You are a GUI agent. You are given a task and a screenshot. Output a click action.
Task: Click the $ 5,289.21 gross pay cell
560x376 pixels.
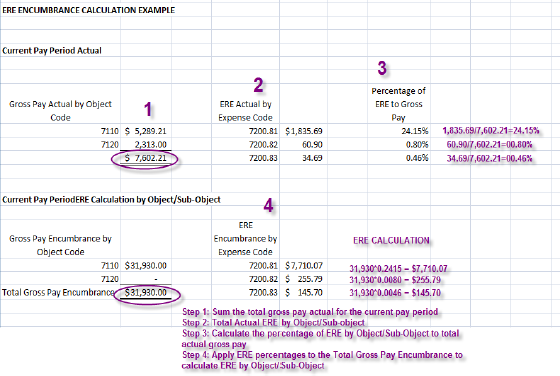click(146, 131)
